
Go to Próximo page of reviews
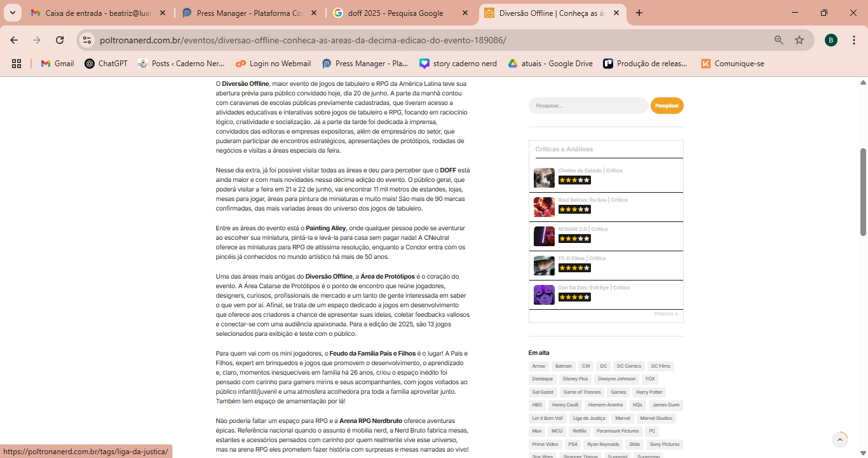tap(665, 314)
